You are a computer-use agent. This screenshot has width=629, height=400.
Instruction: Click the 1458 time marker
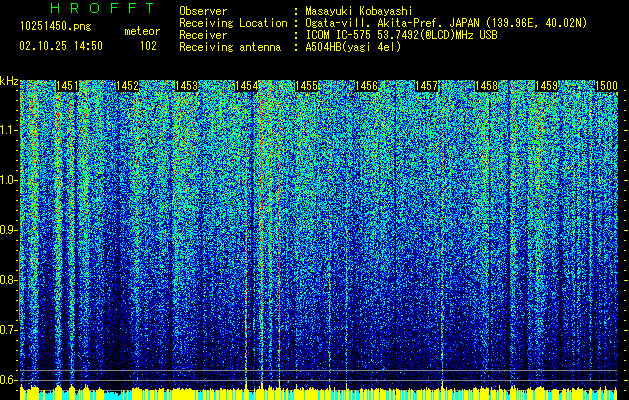[486, 86]
